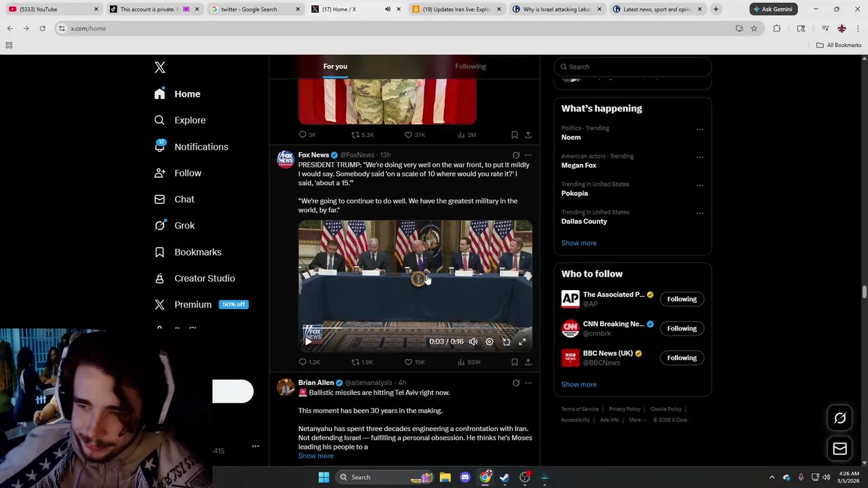Open Fox News profile name

[313, 155]
